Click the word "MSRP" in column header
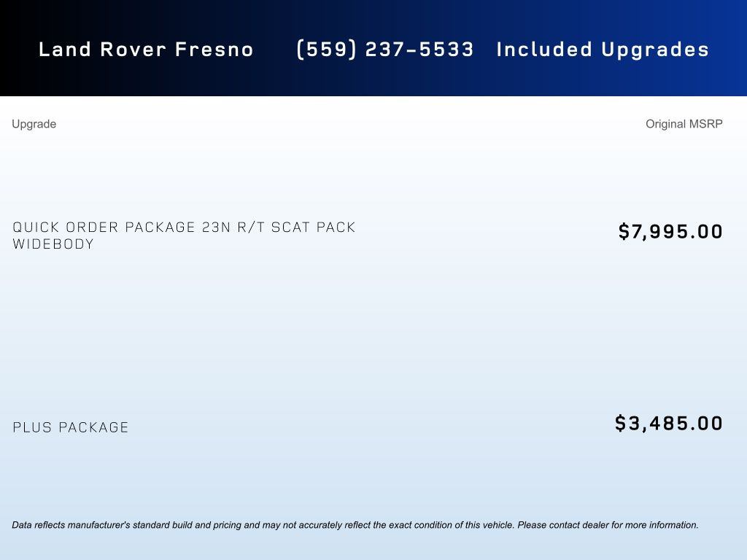Screen dimensions: 747x560 (x=706, y=124)
